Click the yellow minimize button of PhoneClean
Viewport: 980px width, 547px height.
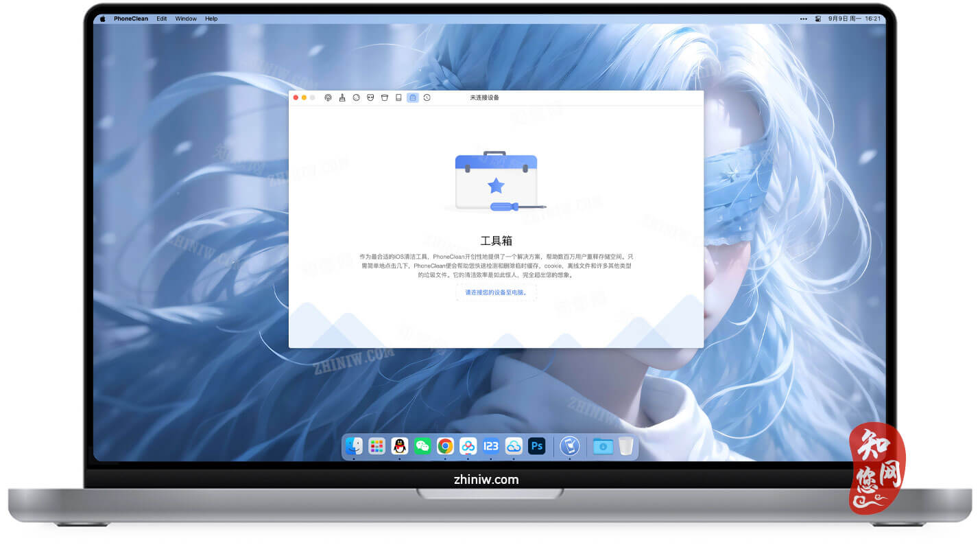coord(304,97)
